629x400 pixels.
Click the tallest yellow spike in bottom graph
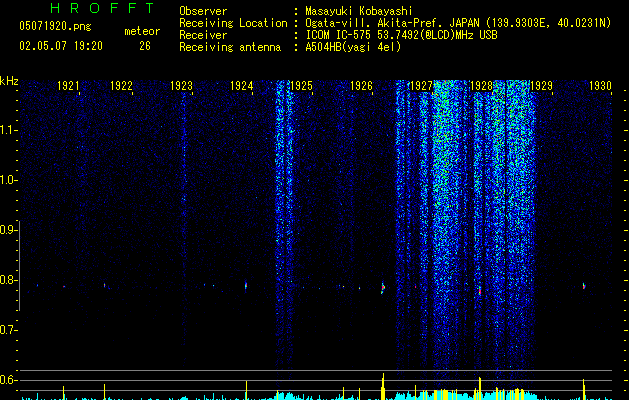tap(383, 386)
